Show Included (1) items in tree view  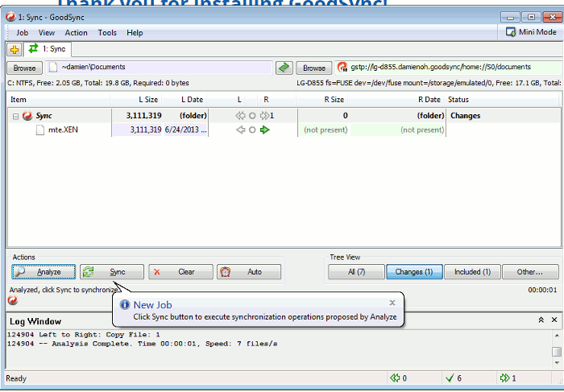click(472, 272)
